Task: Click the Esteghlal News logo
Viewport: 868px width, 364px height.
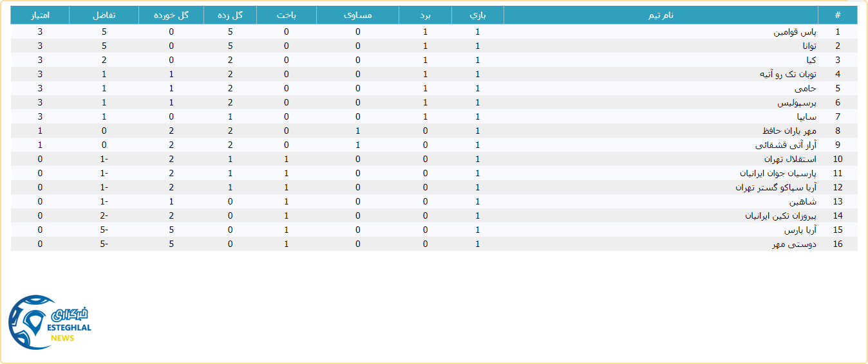Action: click(50, 322)
